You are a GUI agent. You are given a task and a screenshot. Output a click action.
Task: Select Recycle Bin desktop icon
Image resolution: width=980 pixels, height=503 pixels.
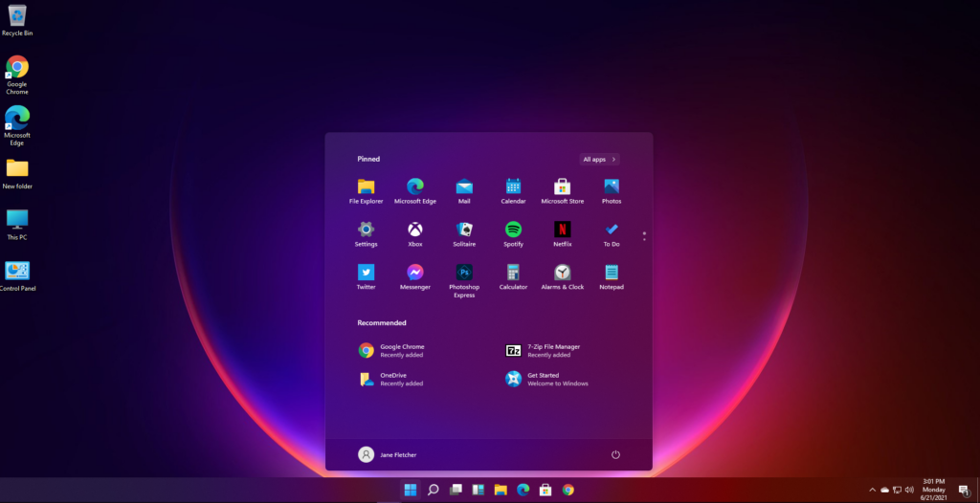point(17,21)
